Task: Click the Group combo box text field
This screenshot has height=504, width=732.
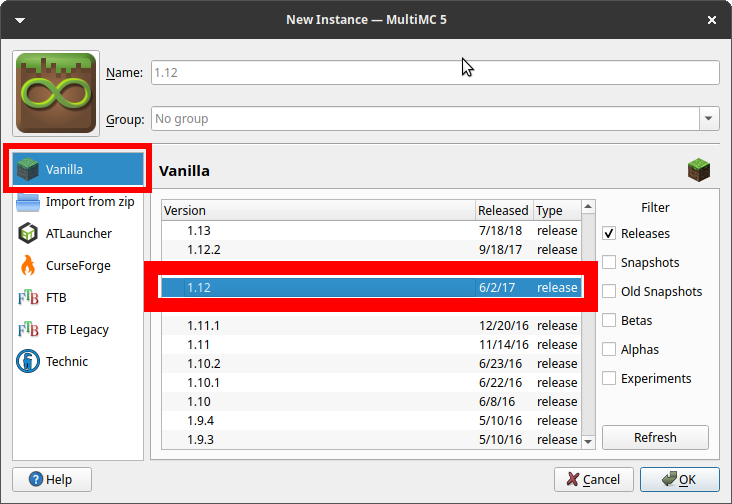Action: (425, 119)
